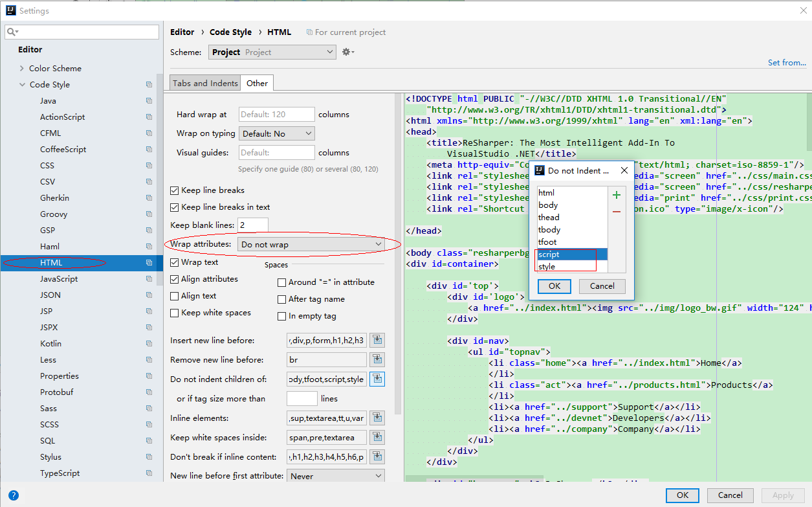Enable Keep white spaces checkbox
Image resolution: width=812 pixels, height=507 pixels.
(x=174, y=313)
